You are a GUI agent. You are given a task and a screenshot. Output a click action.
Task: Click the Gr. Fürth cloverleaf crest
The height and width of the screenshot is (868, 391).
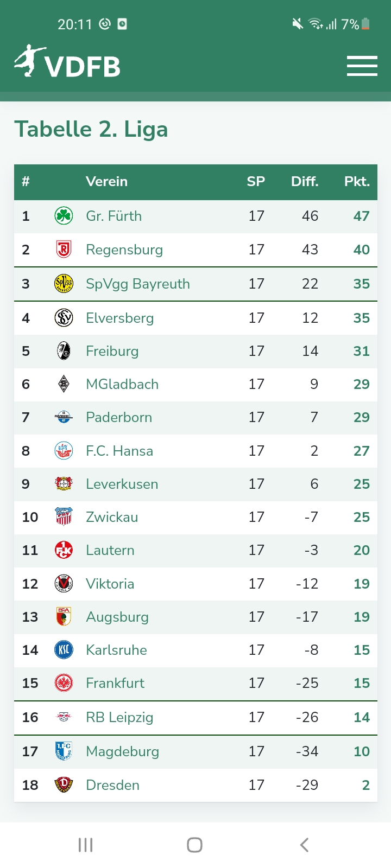click(64, 216)
